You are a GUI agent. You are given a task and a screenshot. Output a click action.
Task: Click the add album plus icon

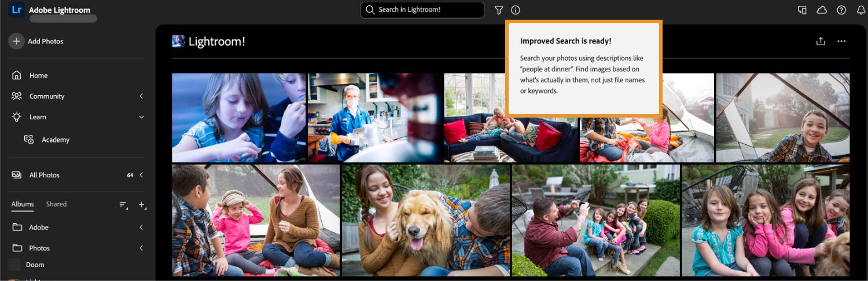coord(142,205)
